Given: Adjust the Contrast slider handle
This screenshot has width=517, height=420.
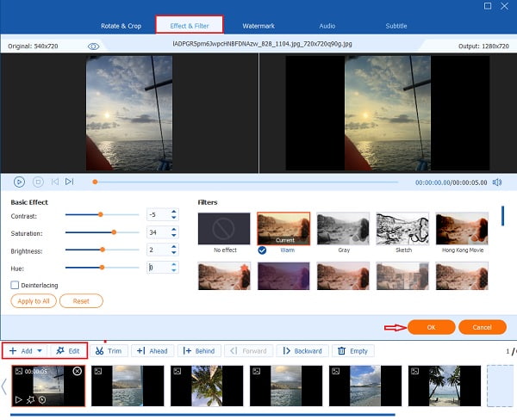Looking at the screenshot, I should point(101,215).
